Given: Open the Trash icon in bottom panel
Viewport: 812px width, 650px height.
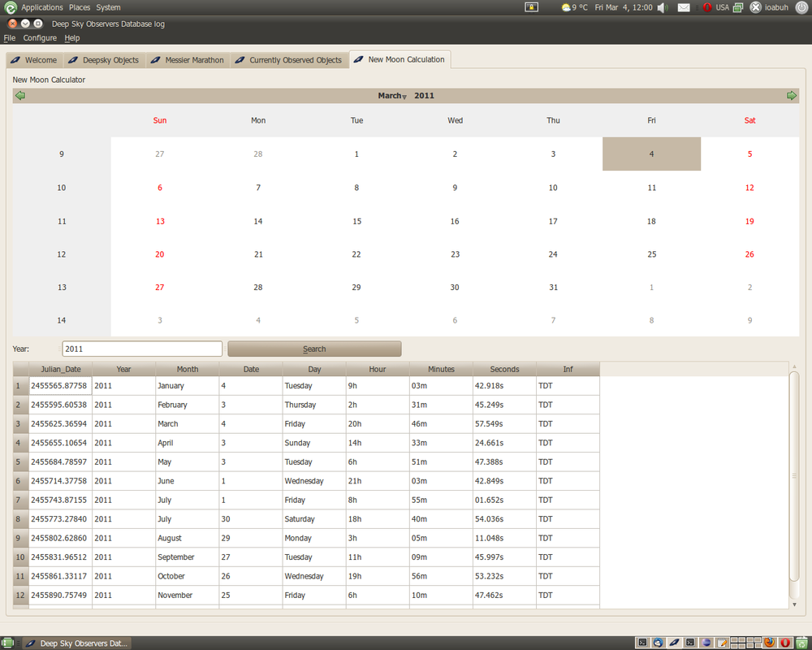Looking at the screenshot, I should pyautogui.click(x=802, y=643).
